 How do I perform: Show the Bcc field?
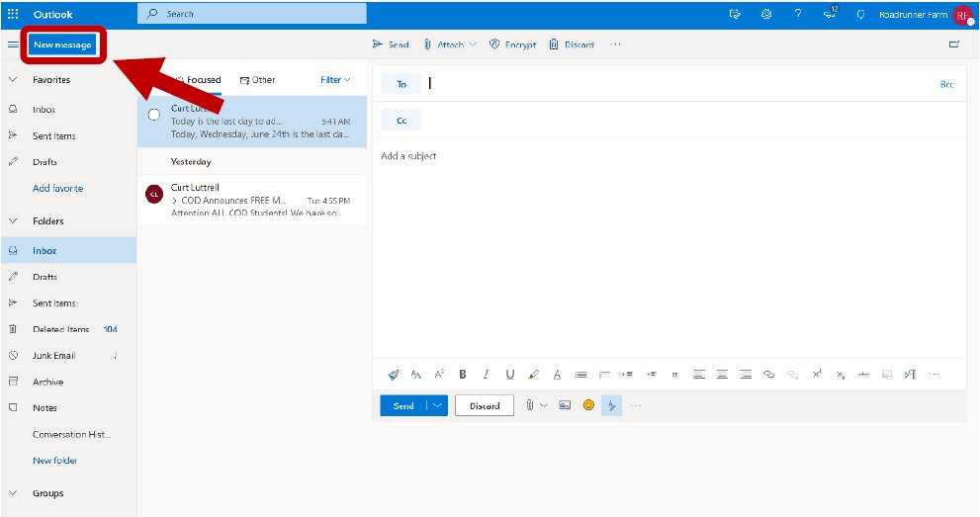tap(947, 84)
